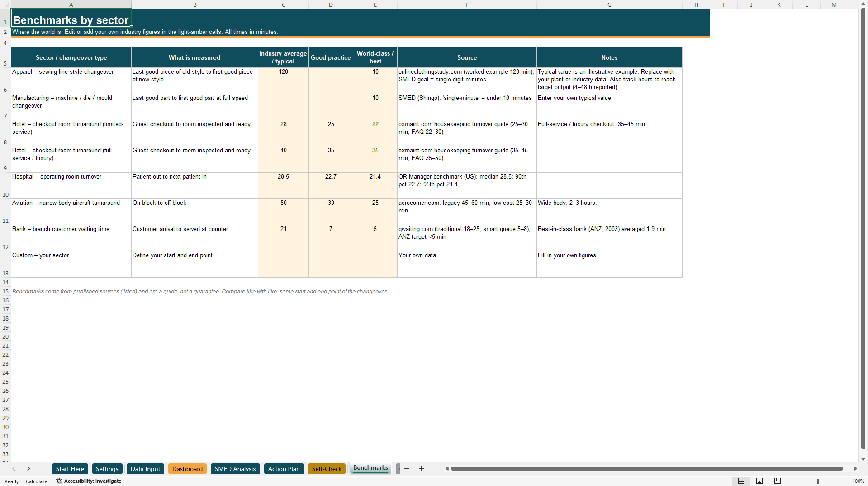Open the Settings sheet tab
Image resolution: width=868 pixels, height=486 pixels.
coord(107,469)
